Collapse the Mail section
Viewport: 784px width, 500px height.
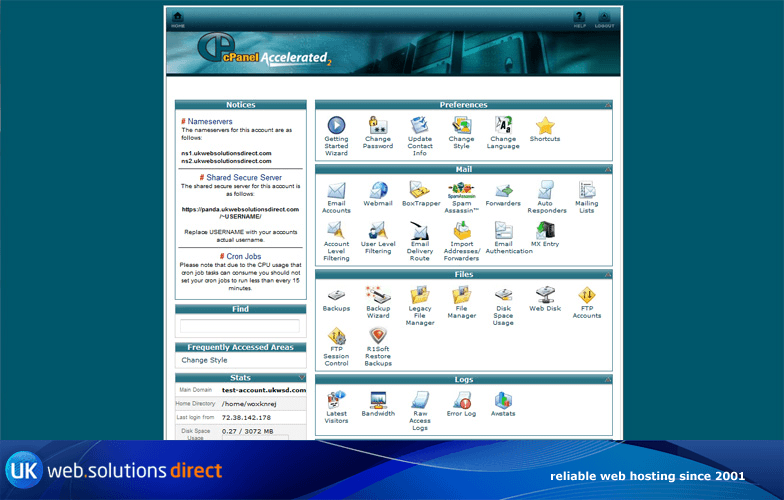click(607, 169)
